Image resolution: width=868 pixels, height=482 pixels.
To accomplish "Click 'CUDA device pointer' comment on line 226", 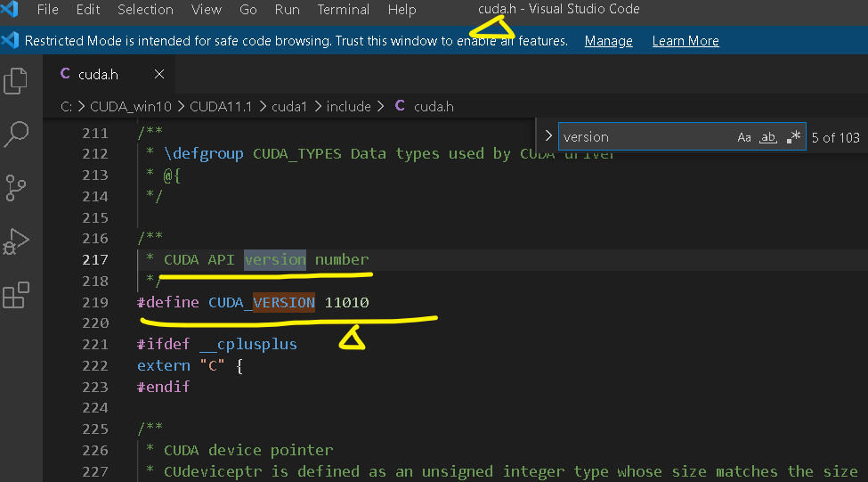I will pos(248,450).
